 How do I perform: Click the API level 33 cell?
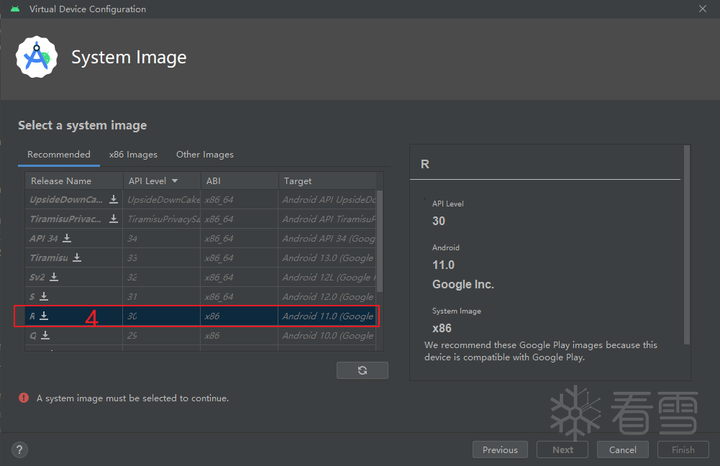coord(162,258)
